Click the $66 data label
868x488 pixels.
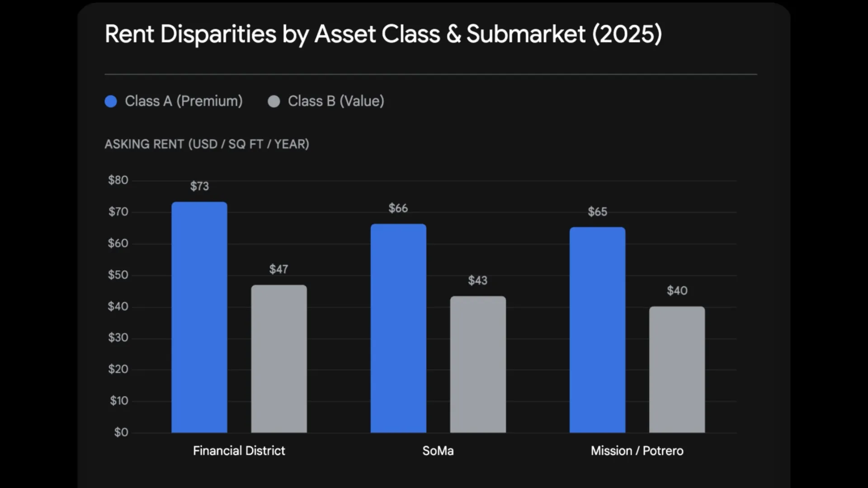click(x=398, y=208)
